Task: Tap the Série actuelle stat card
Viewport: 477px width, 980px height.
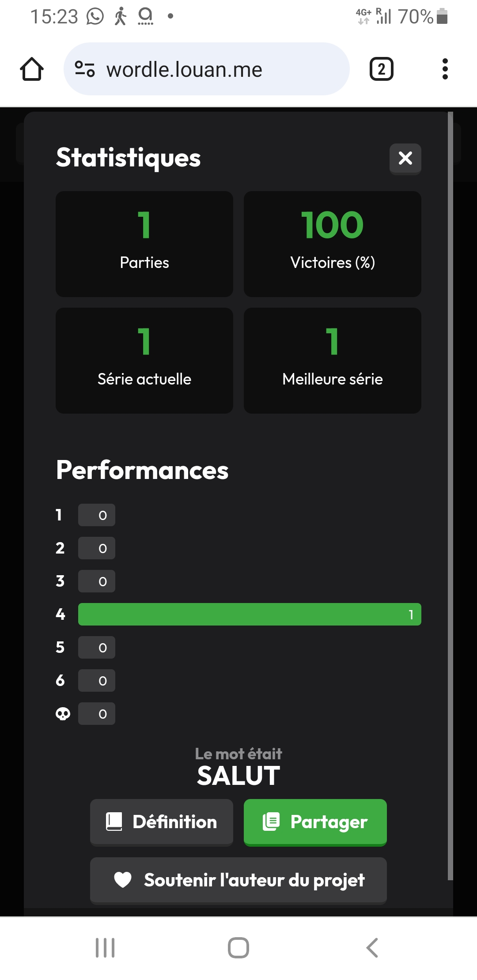Action: click(x=144, y=361)
